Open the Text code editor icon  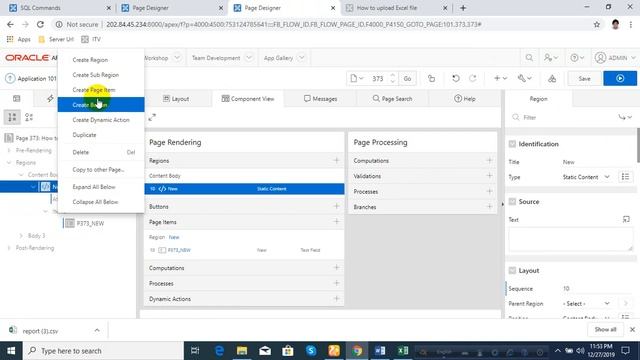pos(626,220)
